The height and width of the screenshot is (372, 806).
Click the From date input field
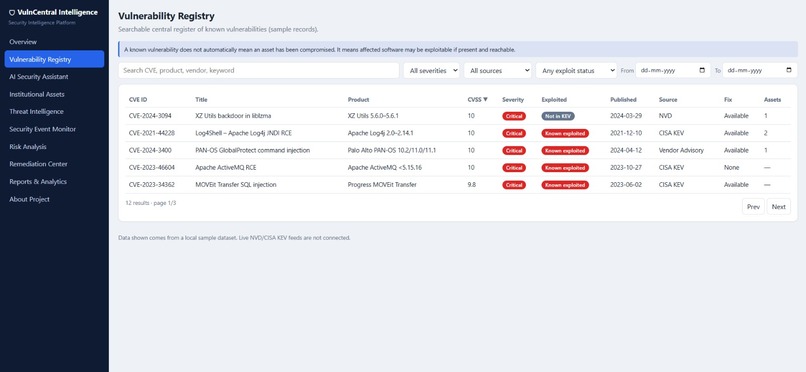click(x=673, y=70)
